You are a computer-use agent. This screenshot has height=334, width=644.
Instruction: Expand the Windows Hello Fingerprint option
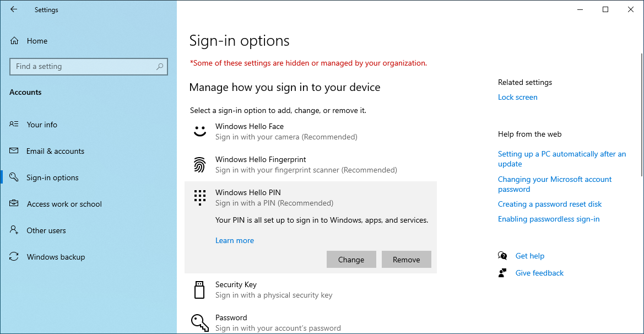[x=306, y=165]
